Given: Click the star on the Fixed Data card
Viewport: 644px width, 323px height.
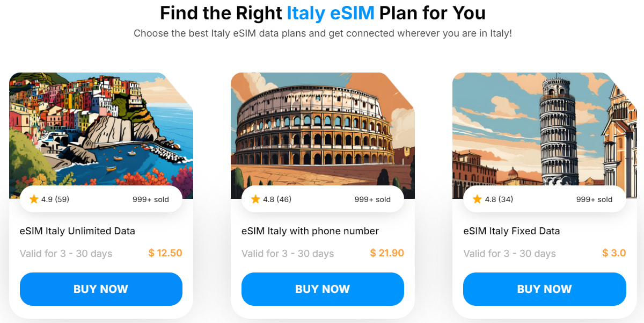Looking at the screenshot, I should (477, 198).
